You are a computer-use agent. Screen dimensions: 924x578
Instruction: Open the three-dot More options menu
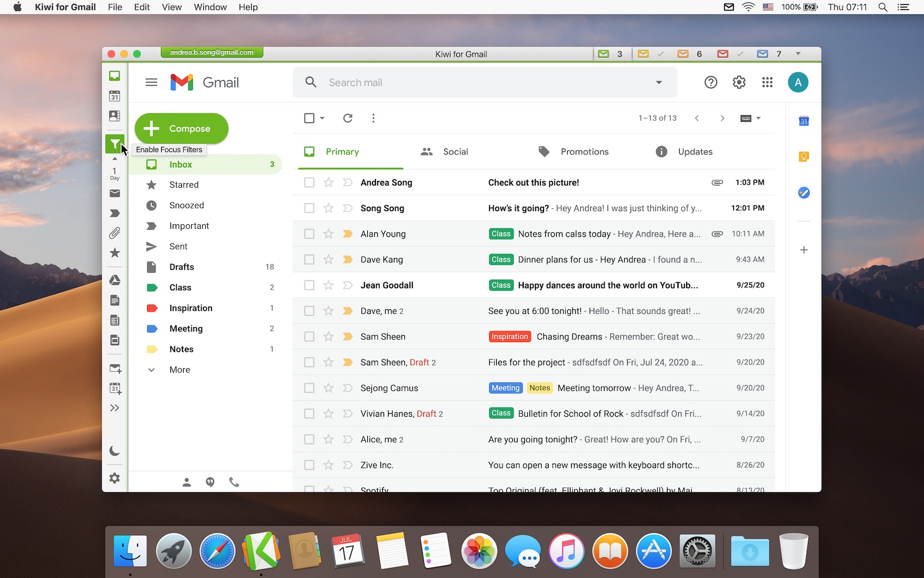[x=374, y=118]
